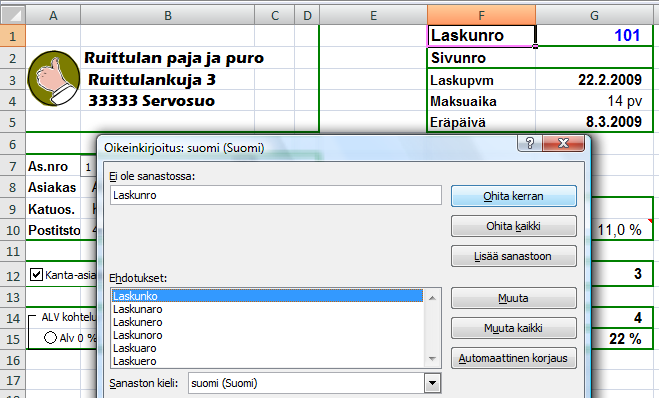Select row 1 header
Image resolution: width=659 pixels, height=398 pixels.
point(13,36)
